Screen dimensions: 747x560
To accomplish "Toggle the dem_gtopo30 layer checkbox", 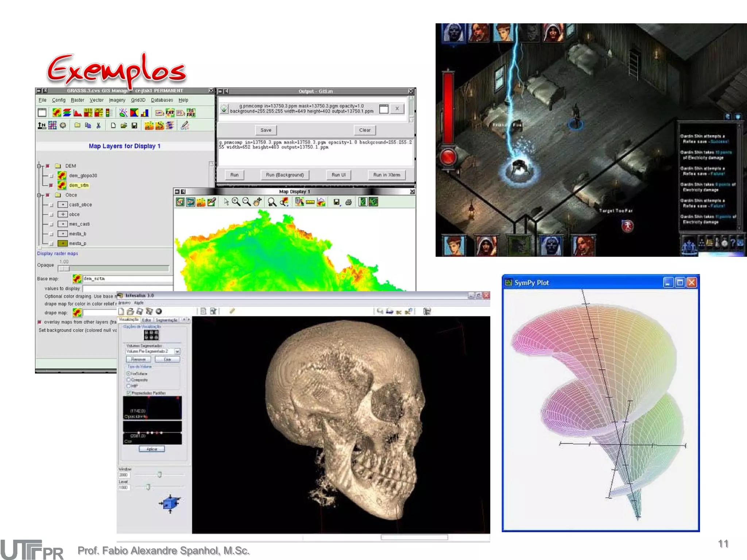I will tap(51, 176).
